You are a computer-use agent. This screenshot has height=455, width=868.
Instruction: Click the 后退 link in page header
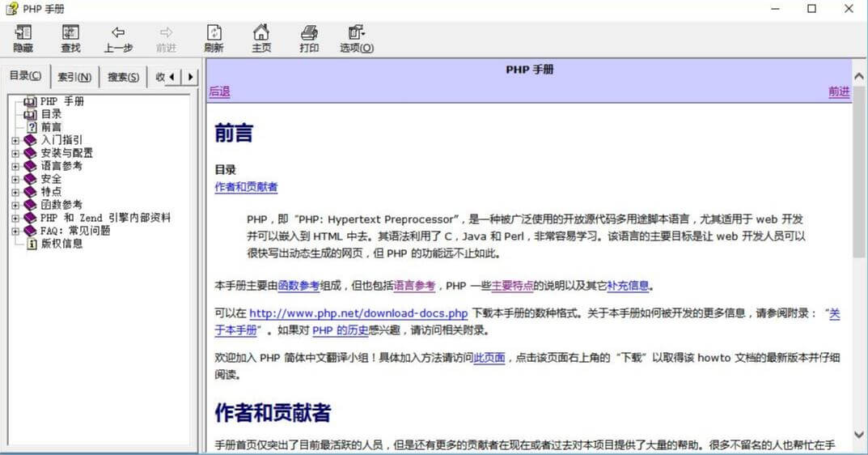219,91
